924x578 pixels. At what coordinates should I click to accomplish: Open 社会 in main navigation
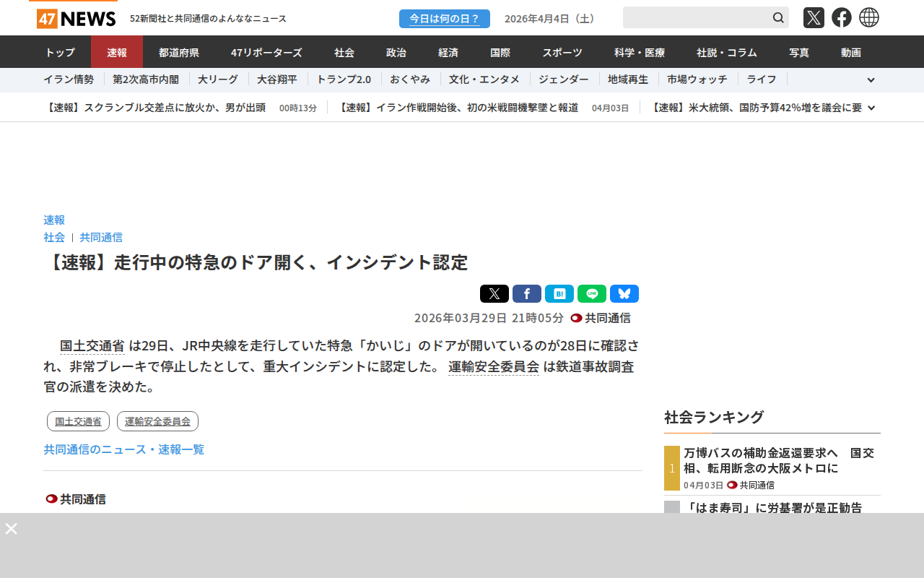(x=344, y=52)
